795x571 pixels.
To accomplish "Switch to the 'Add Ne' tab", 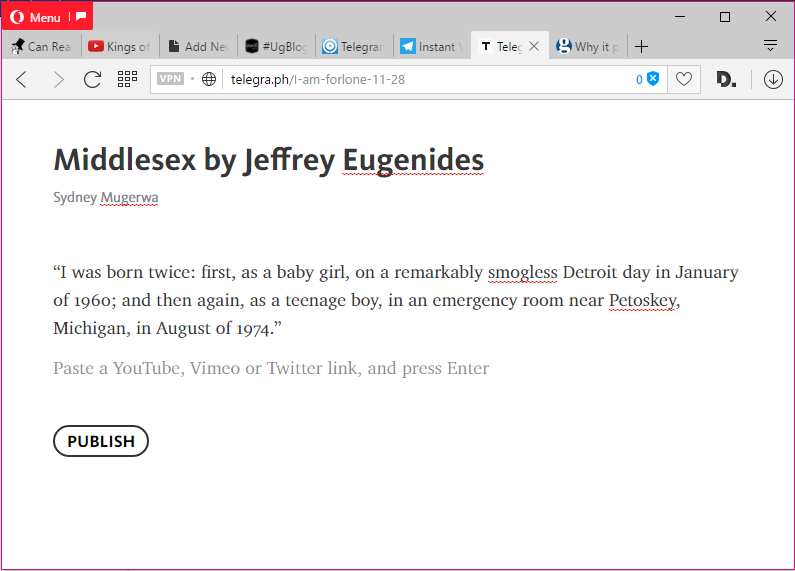I will point(198,47).
